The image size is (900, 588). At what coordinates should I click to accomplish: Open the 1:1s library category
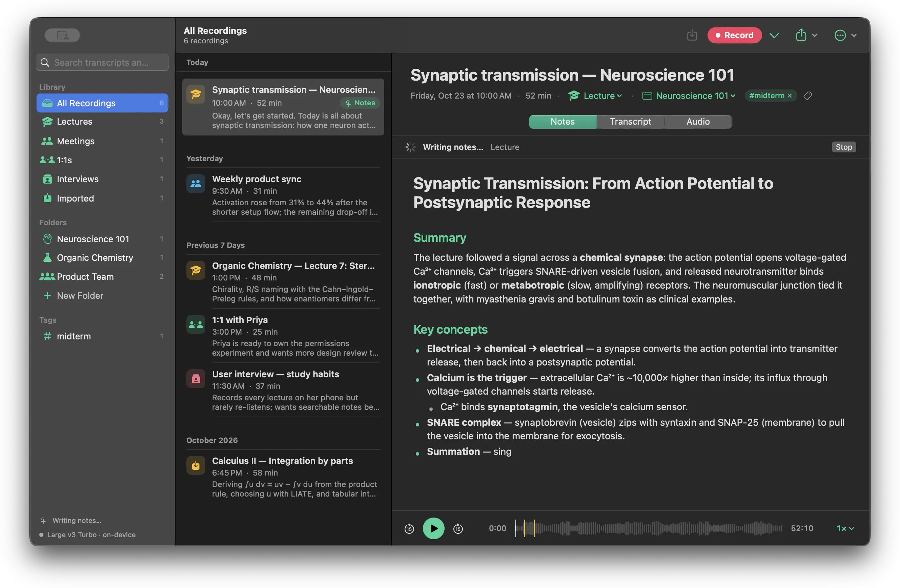pos(102,160)
